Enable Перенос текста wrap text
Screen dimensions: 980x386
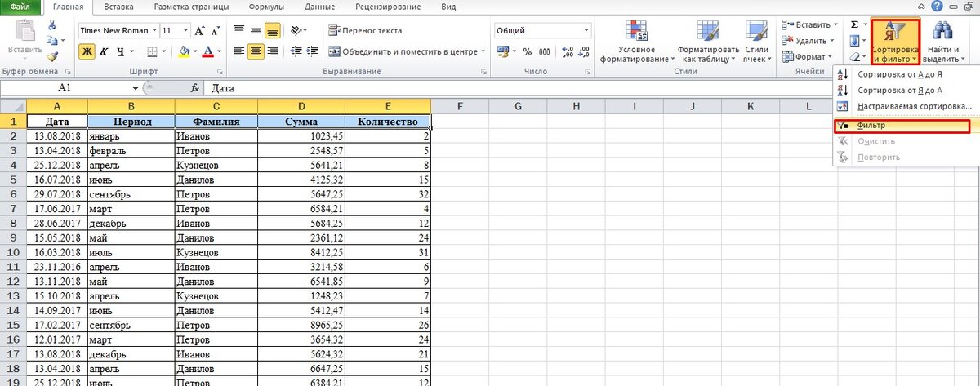coord(366,30)
